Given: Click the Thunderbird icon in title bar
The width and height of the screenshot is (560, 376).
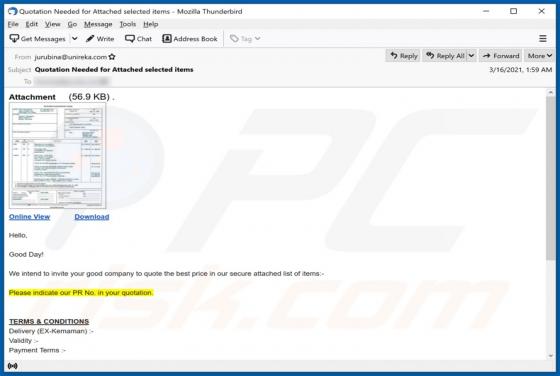Looking at the screenshot, I should [12, 11].
